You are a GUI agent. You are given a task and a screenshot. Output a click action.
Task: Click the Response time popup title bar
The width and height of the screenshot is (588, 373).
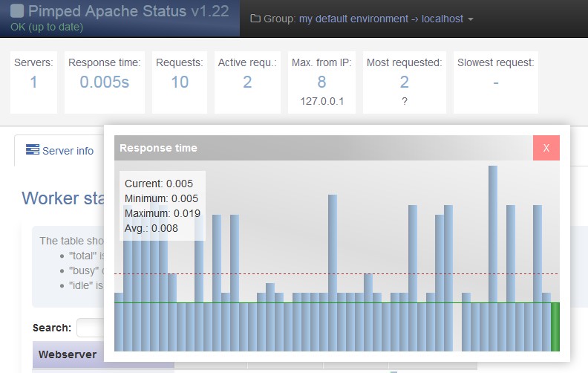(x=324, y=148)
